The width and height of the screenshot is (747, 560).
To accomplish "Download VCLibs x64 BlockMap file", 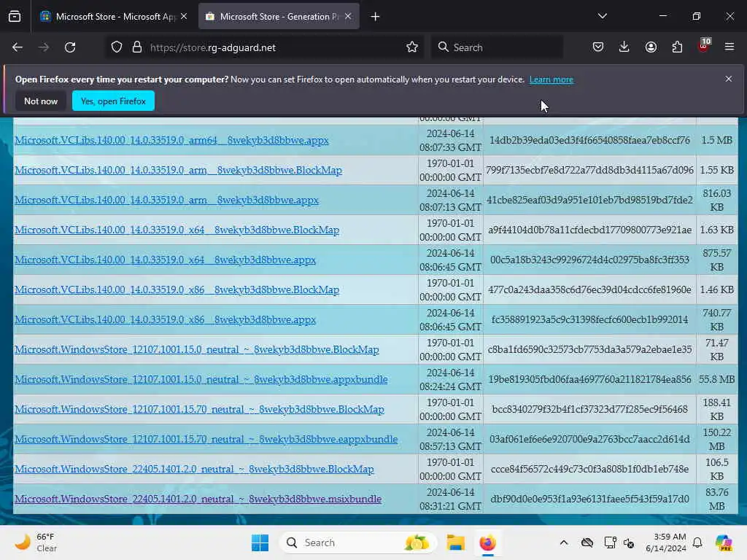I will (x=177, y=230).
